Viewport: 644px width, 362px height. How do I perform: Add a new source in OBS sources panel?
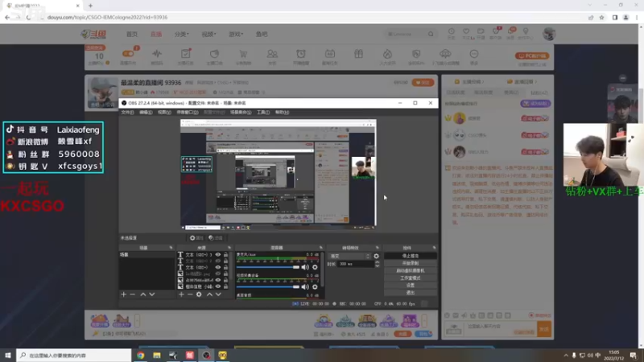(x=181, y=294)
